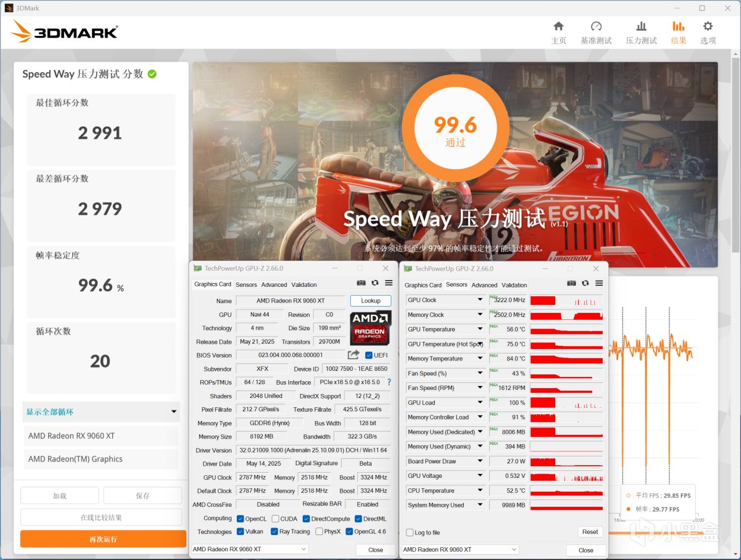Viewport: 741px width, 560px height.
Task: Open the 3DMark home (主页) page
Action: point(559,32)
